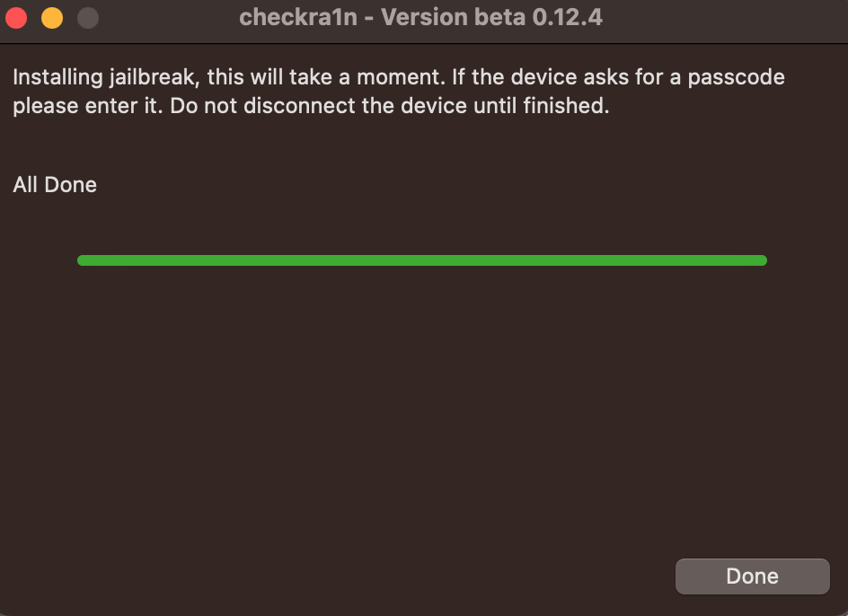Click the word "Done" in the "All Done" status

(x=70, y=185)
